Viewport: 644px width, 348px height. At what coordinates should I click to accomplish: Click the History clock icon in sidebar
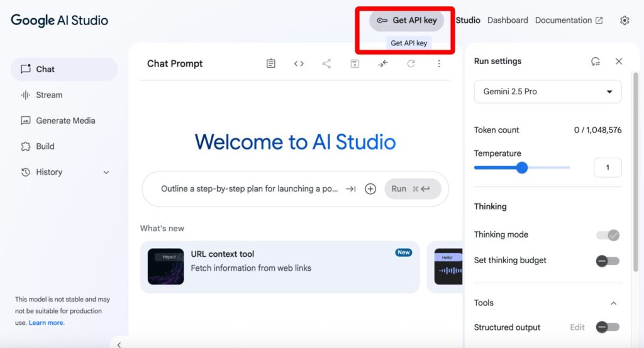(25, 172)
